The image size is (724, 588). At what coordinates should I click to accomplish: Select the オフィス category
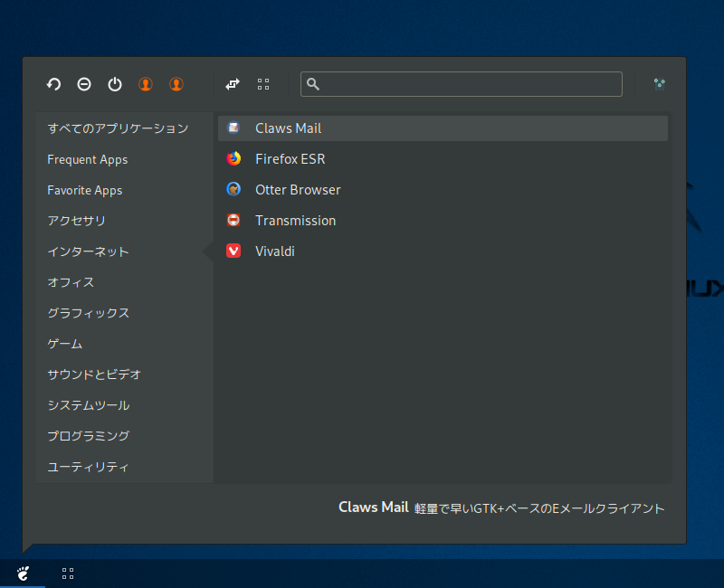click(71, 282)
